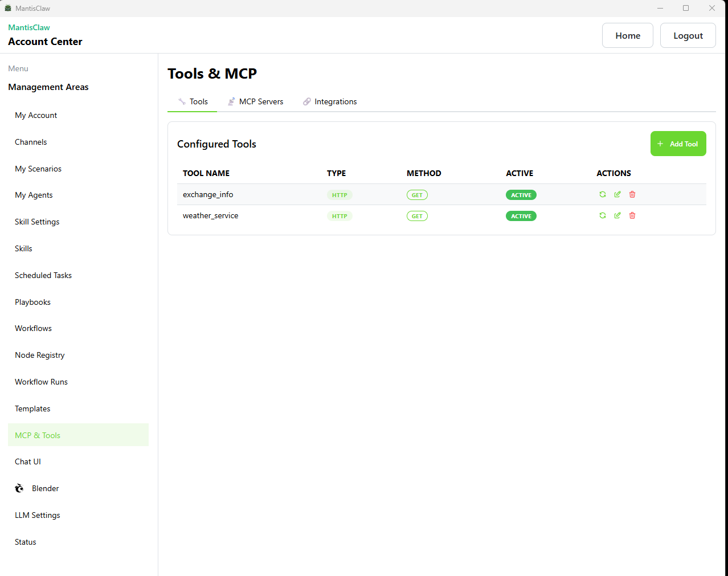Edit the exchange_info tool
Screen dimensions: 728x576
617,194
